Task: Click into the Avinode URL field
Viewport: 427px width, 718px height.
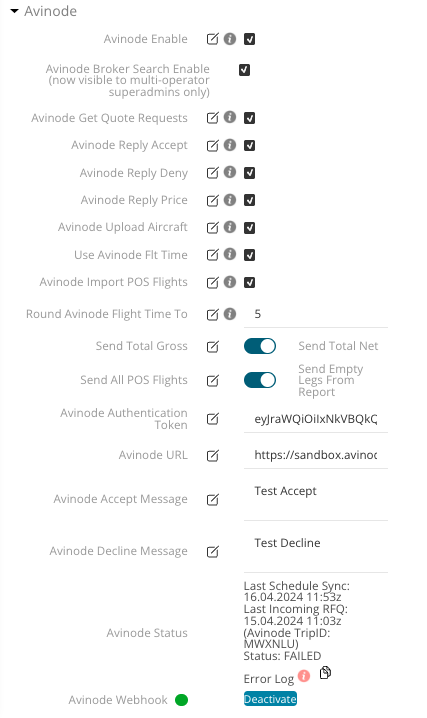Action: tap(316, 455)
